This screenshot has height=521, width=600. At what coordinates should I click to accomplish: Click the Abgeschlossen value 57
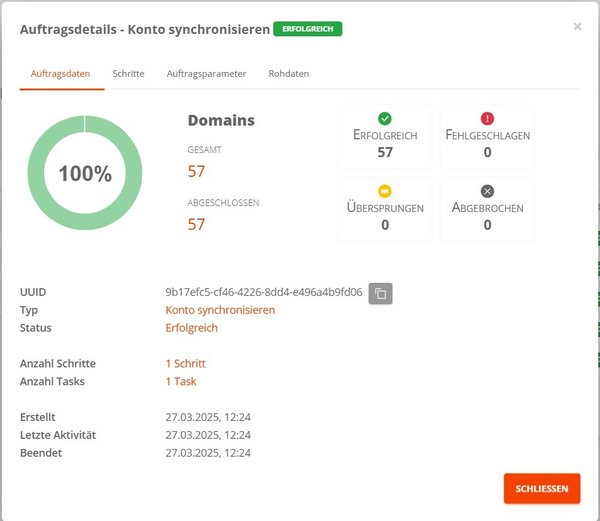point(196,224)
